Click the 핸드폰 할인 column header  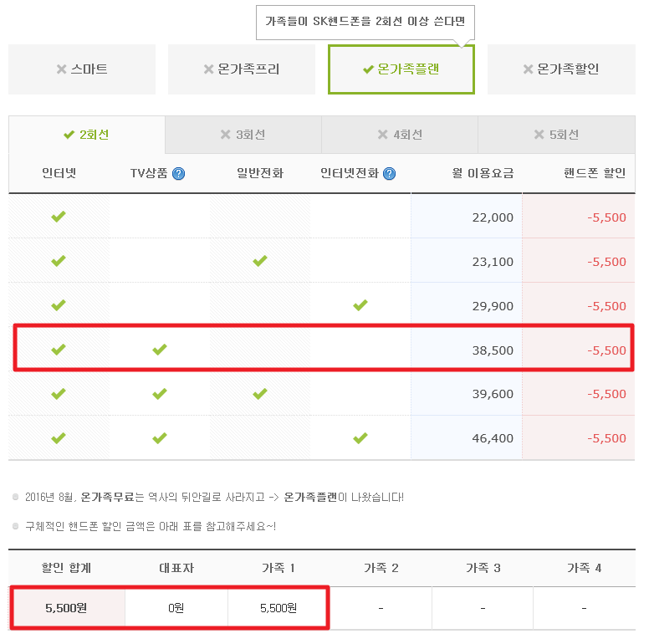tap(595, 174)
